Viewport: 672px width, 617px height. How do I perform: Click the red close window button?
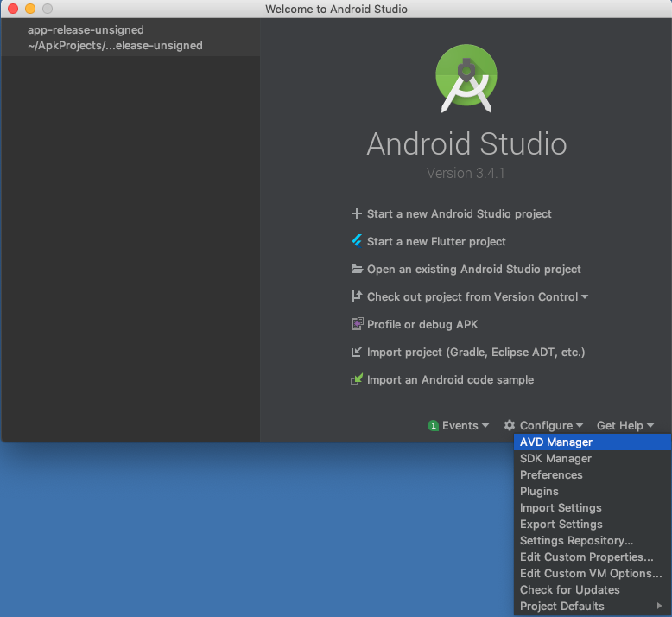click(x=13, y=9)
